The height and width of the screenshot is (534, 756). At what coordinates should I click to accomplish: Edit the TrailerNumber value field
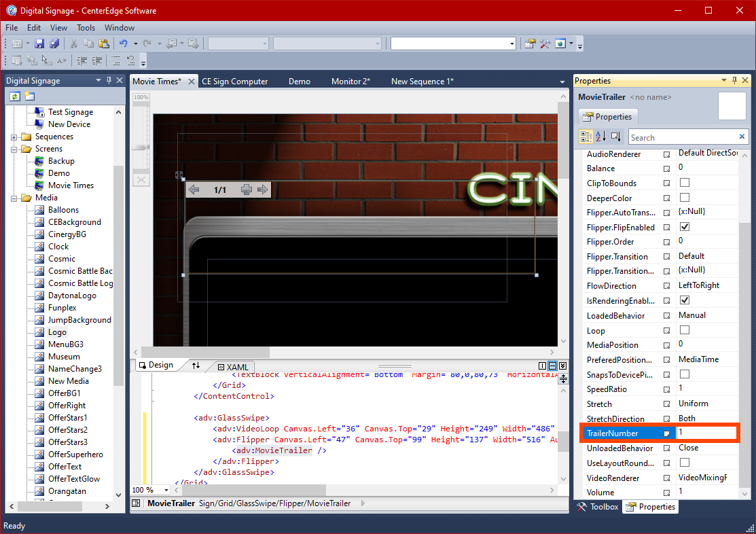click(x=707, y=433)
